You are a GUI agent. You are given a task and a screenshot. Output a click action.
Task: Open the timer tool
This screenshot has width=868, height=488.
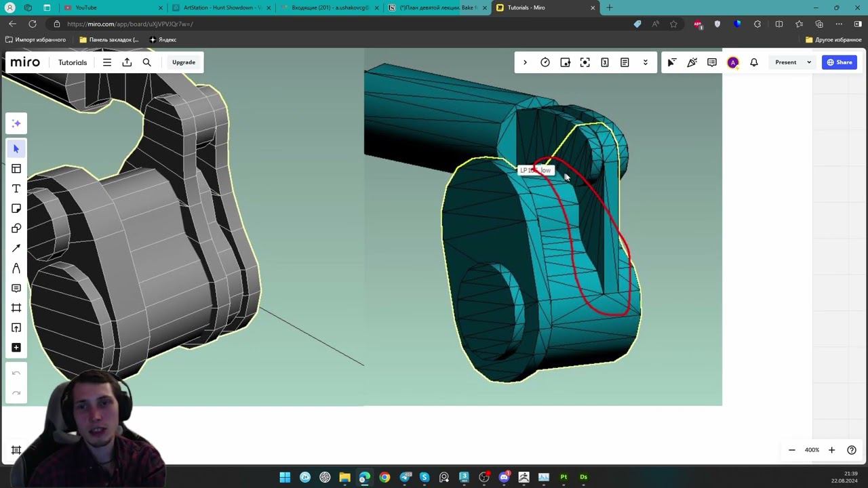click(x=545, y=62)
